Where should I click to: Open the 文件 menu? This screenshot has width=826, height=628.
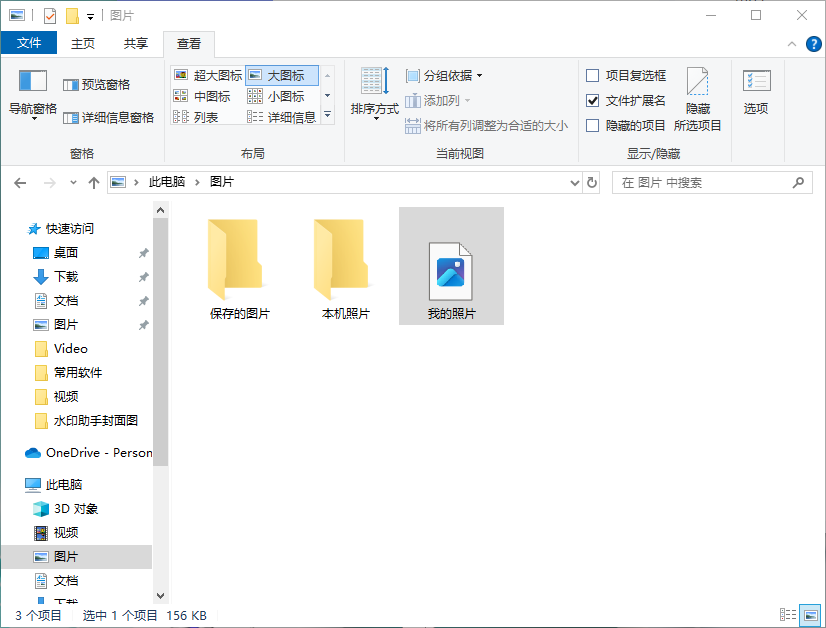coord(30,43)
